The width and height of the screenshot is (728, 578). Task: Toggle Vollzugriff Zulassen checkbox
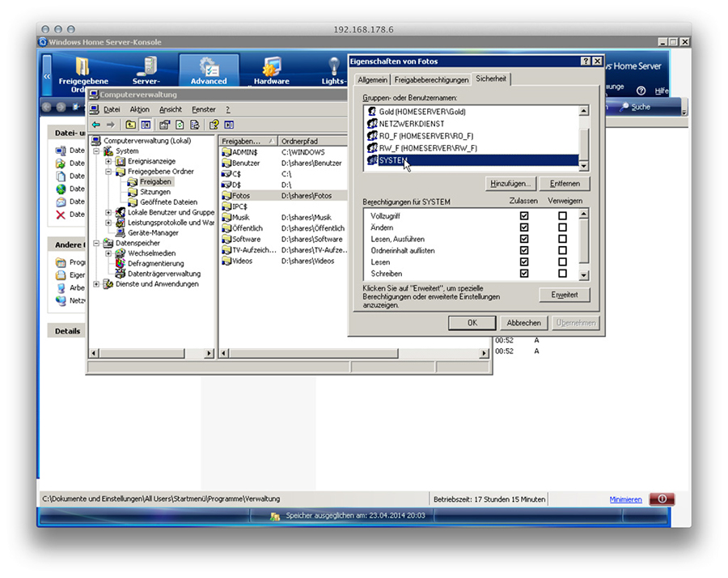coord(524,215)
